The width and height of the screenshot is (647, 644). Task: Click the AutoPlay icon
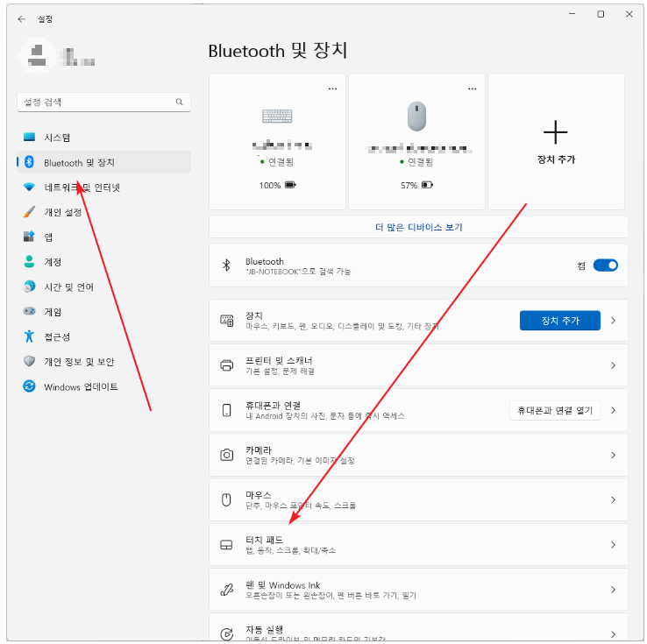[226, 633]
